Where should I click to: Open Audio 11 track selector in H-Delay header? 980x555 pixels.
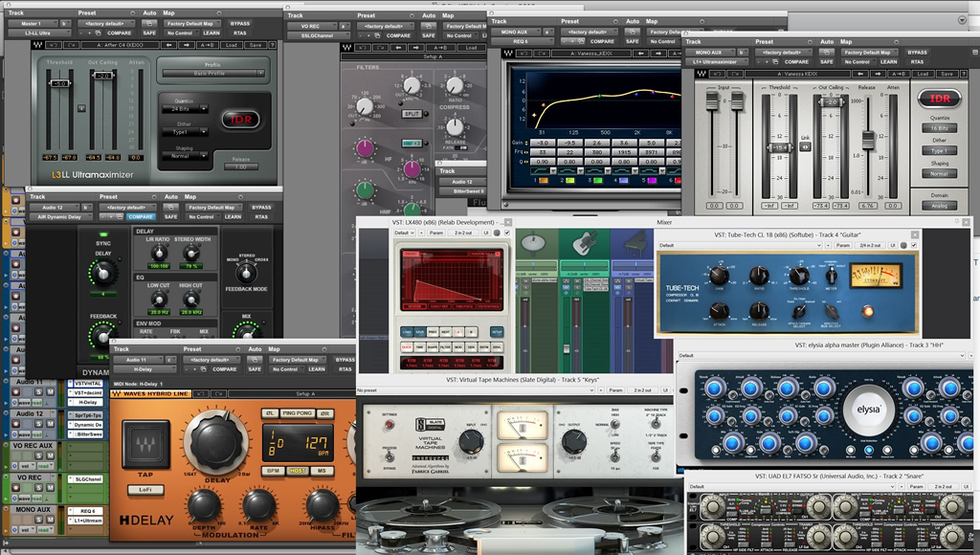point(137,360)
